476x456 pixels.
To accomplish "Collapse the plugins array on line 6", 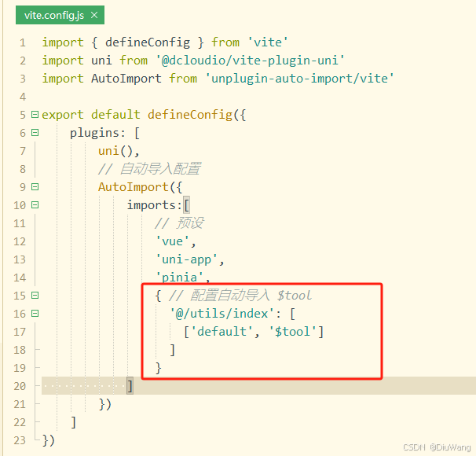I will click(35, 132).
